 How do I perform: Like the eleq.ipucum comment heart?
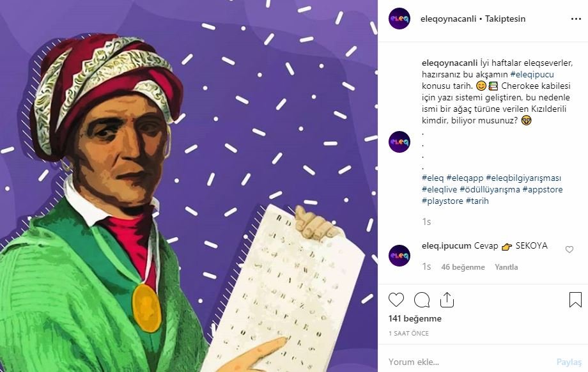click(x=569, y=249)
